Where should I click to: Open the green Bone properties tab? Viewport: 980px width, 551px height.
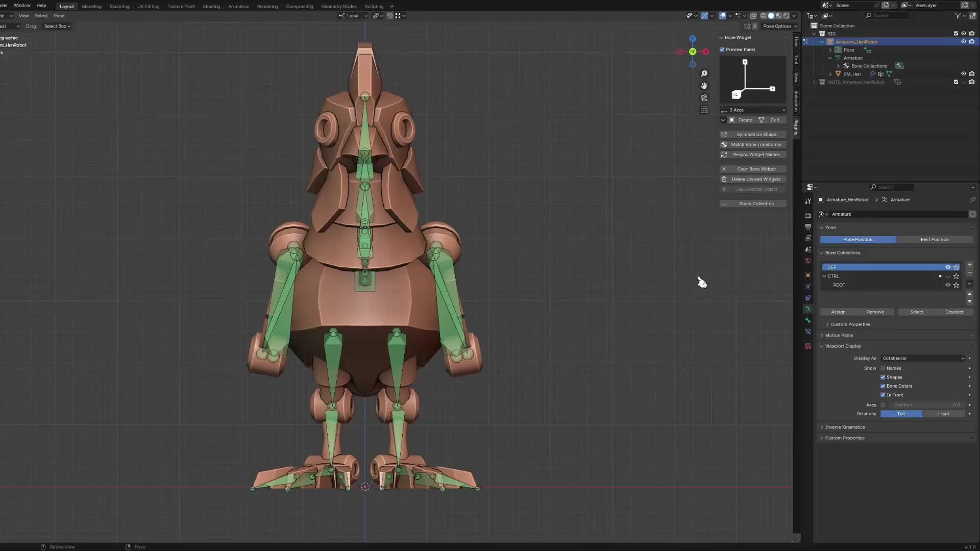coord(807,320)
